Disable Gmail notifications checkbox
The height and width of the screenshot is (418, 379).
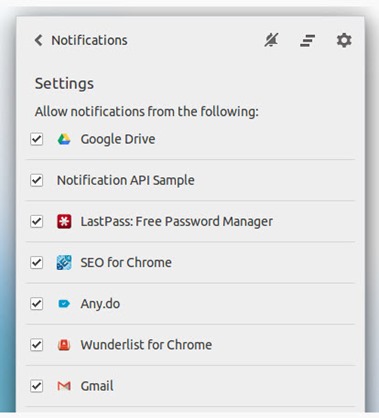37,386
